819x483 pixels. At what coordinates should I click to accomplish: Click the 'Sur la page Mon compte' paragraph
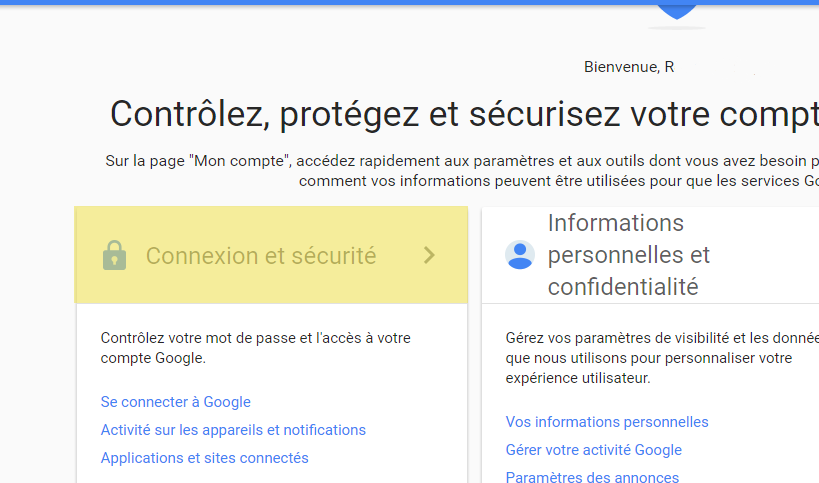[461, 160]
